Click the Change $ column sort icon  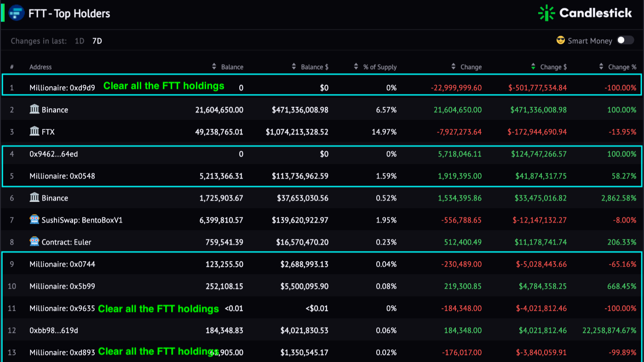[533, 66]
